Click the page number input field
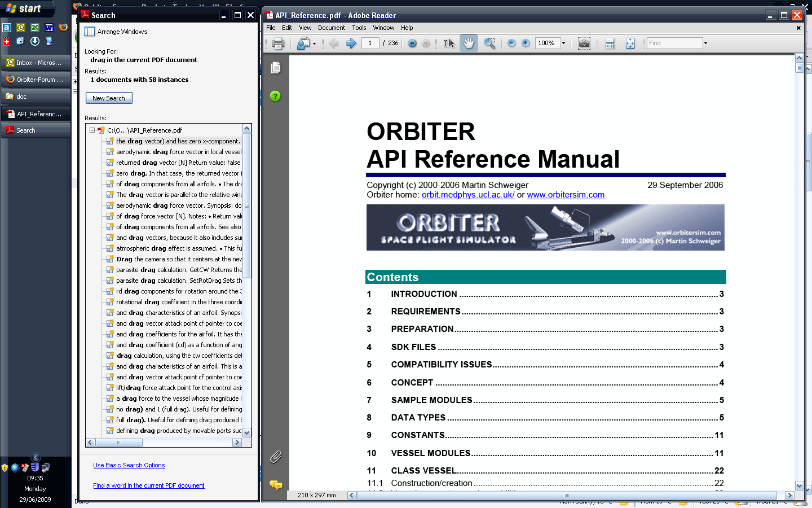The width and height of the screenshot is (812, 508). point(370,43)
